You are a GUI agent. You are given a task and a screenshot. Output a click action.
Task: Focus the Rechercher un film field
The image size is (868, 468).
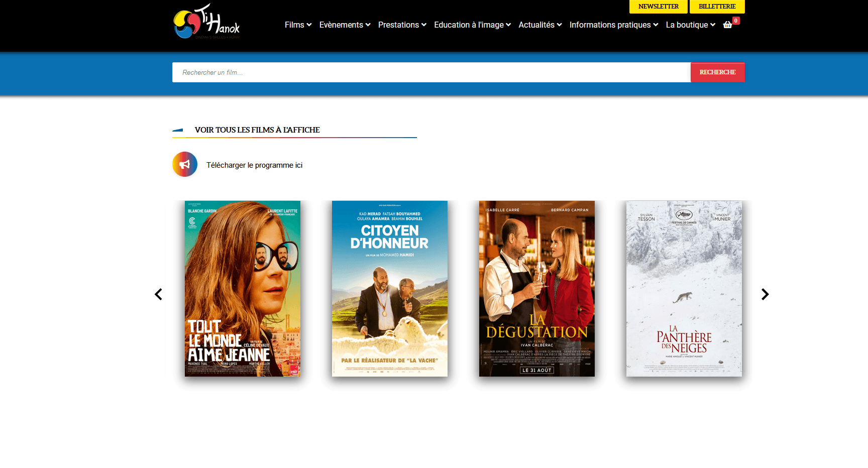click(431, 72)
